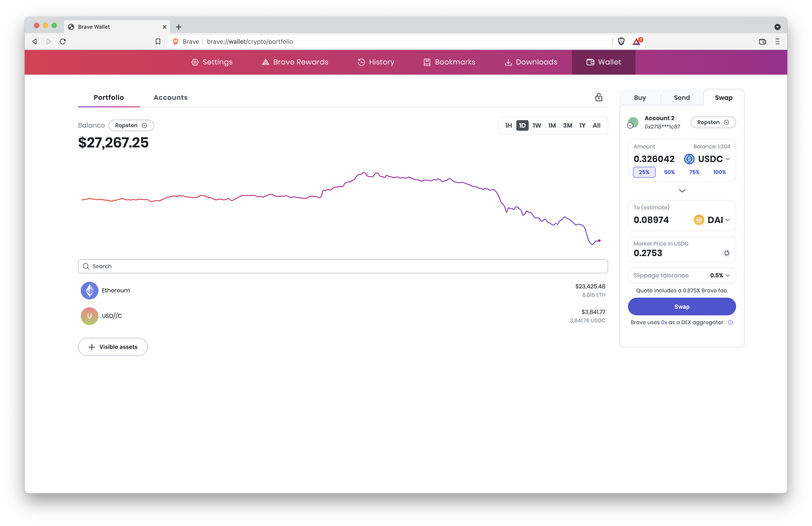Click the back navigation arrow
This screenshot has width=812, height=526.
pos(34,41)
